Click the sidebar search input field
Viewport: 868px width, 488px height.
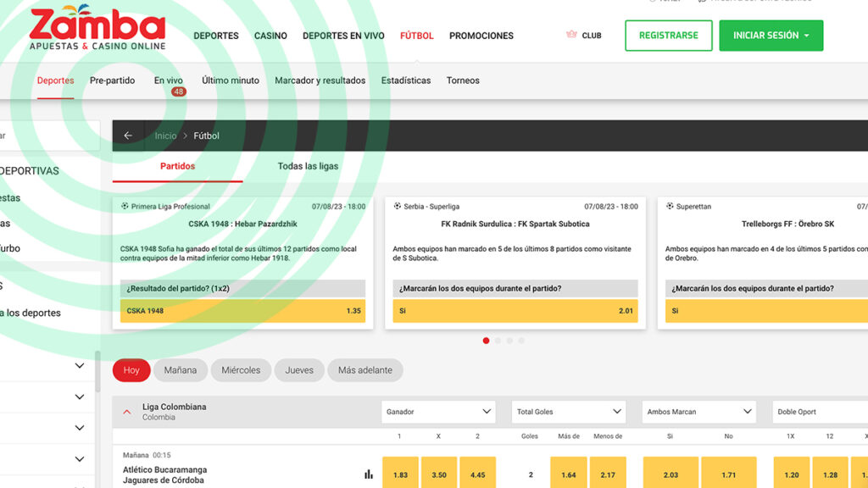pos(50,136)
